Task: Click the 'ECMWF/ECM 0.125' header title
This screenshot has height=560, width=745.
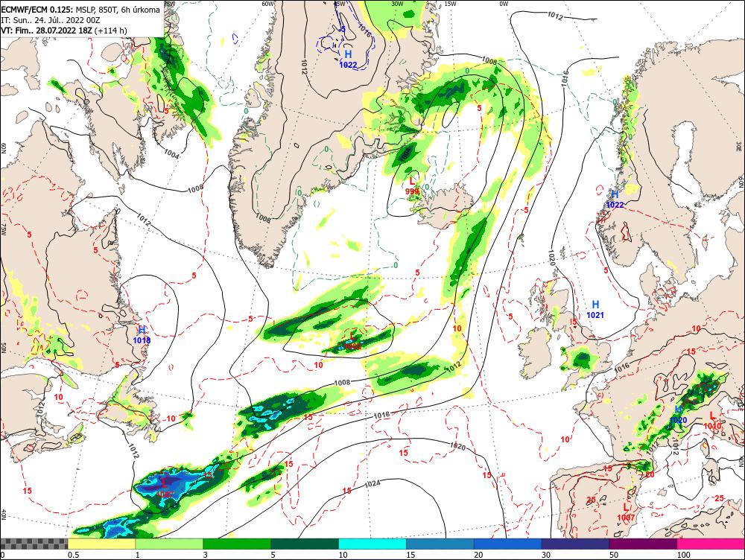Action: (37, 9)
